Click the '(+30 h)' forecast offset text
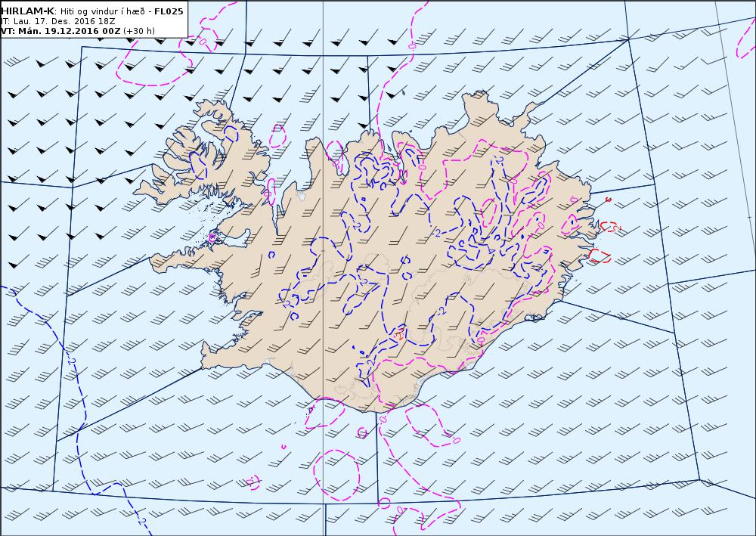The image size is (756, 536). tap(139, 31)
